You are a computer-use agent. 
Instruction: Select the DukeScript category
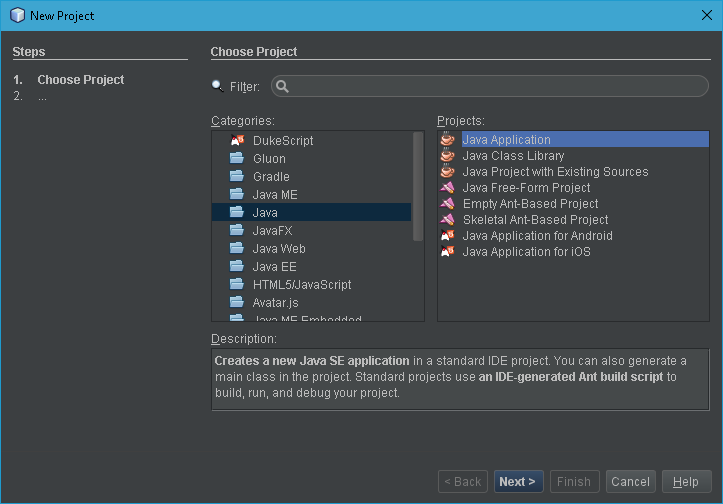click(283, 141)
